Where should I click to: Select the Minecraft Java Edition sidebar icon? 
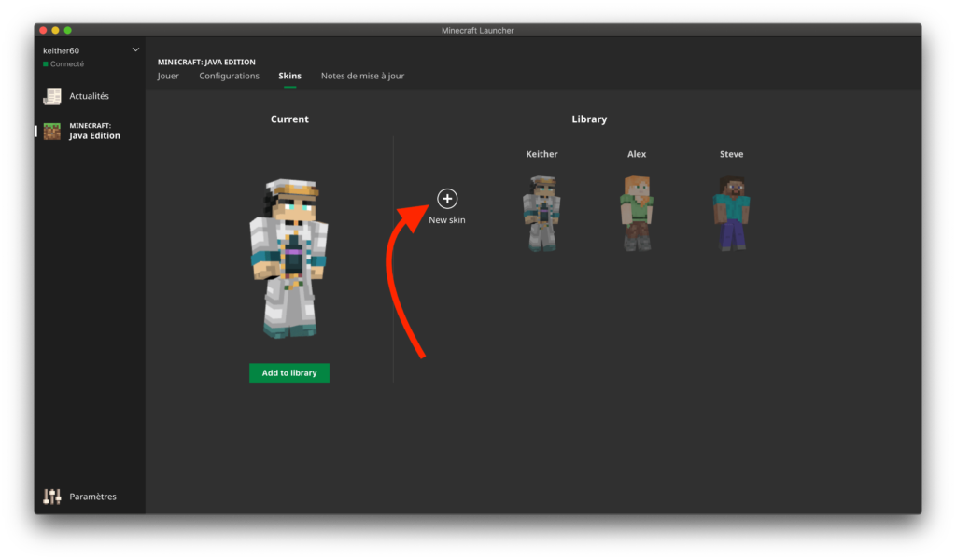click(x=51, y=131)
